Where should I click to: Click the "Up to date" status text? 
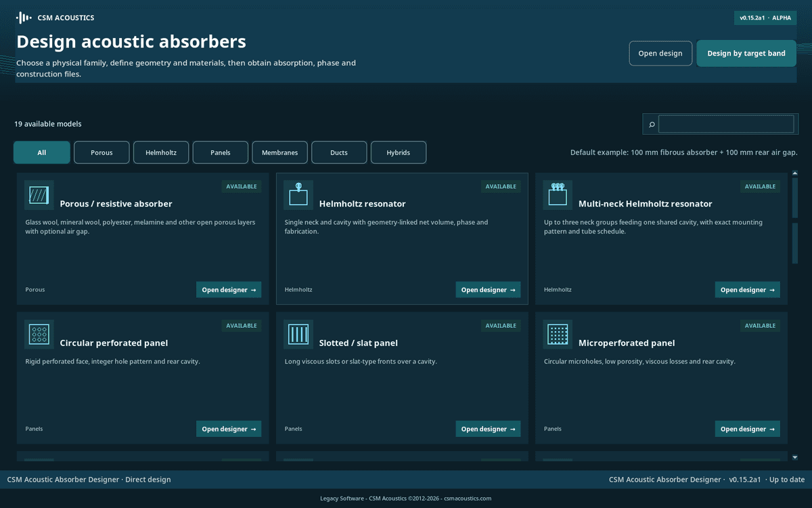(788, 480)
